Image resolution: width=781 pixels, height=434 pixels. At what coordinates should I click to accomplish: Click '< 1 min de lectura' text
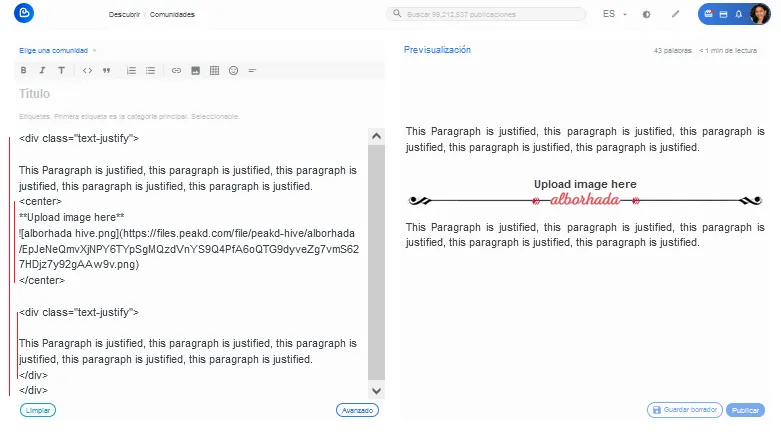pos(728,50)
